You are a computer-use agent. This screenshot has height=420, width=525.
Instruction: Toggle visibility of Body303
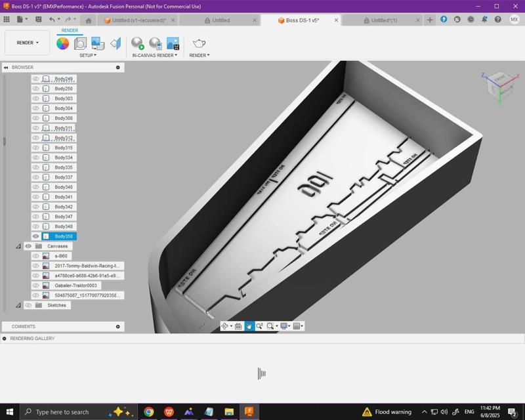[35, 98]
